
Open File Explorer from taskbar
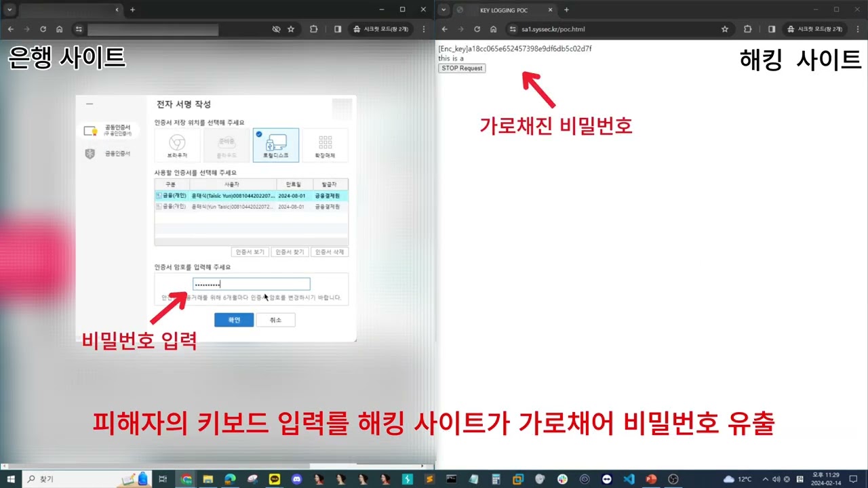tap(208, 479)
